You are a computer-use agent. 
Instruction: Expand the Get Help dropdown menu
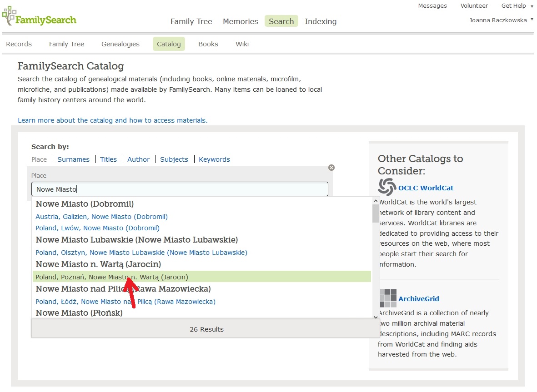coord(517,6)
